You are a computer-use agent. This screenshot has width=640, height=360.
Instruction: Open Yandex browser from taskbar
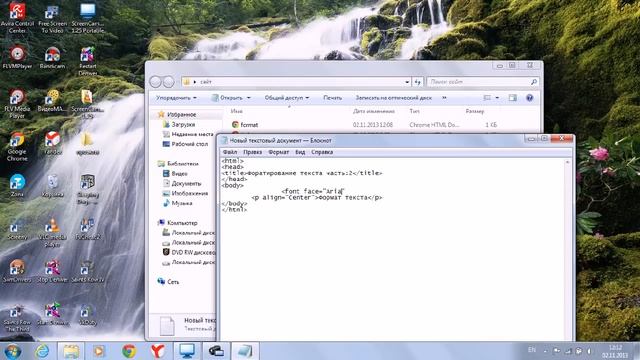click(x=158, y=351)
